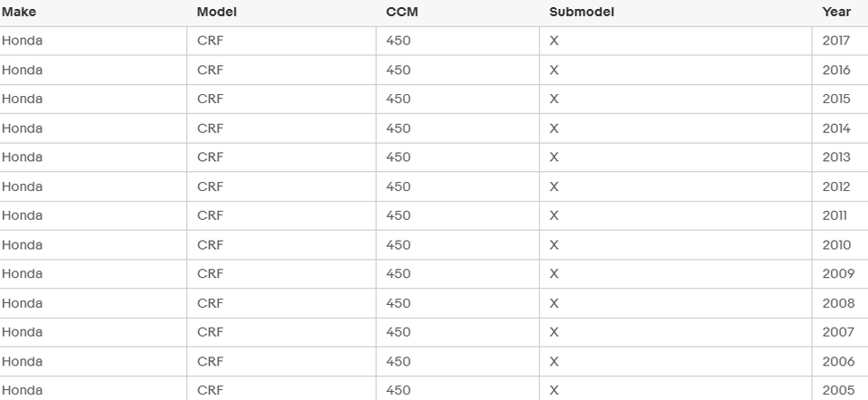Select submodel X in the 2006 row
The width and height of the screenshot is (868, 400).
(554, 361)
